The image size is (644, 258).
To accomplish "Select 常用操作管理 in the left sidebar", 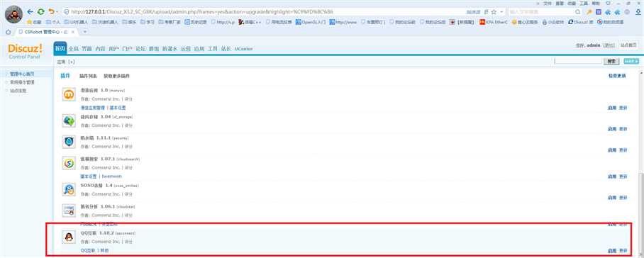I will tap(22, 82).
